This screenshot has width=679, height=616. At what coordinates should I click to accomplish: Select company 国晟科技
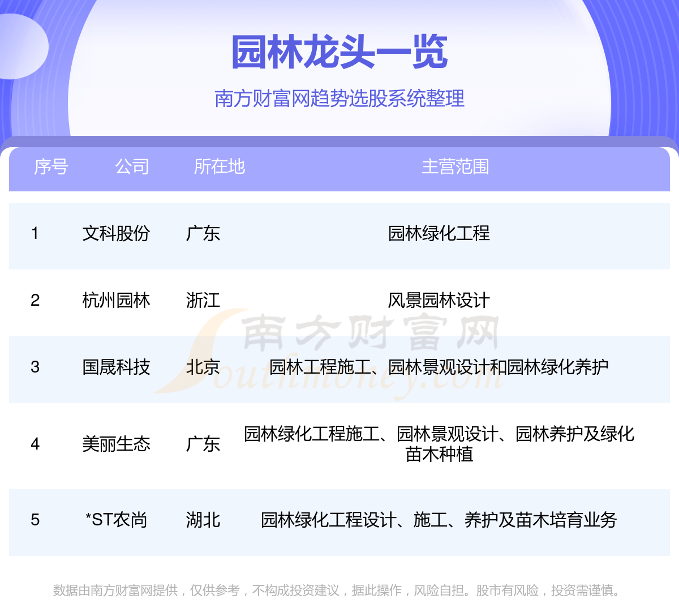coord(116,367)
